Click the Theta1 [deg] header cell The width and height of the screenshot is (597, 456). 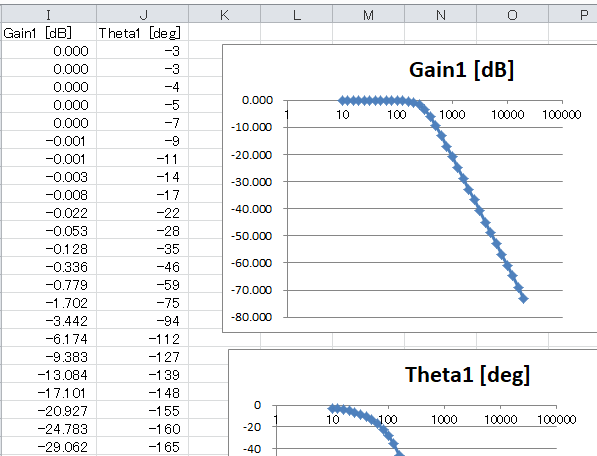143,33
